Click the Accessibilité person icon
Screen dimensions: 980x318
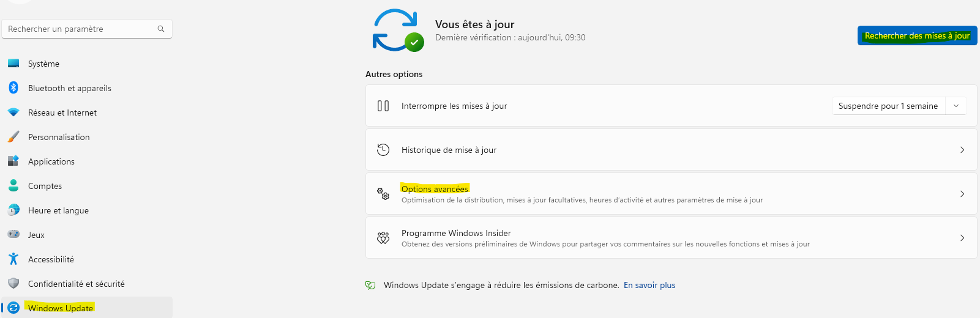click(x=13, y=259)
